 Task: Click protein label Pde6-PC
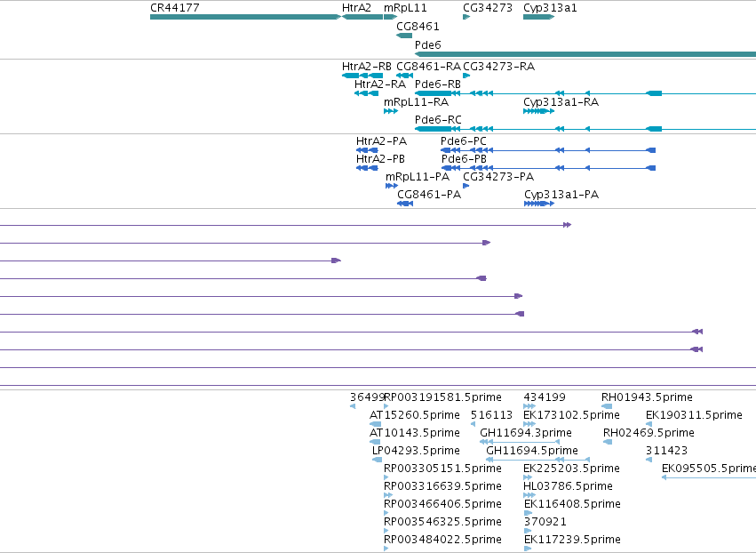click(x=464, y=141)
